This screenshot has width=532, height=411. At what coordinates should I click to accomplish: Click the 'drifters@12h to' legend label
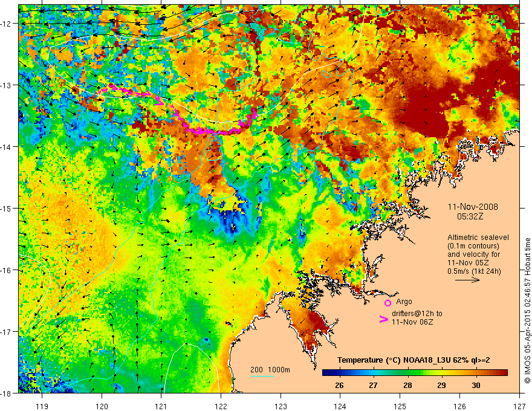click(417, 314)
